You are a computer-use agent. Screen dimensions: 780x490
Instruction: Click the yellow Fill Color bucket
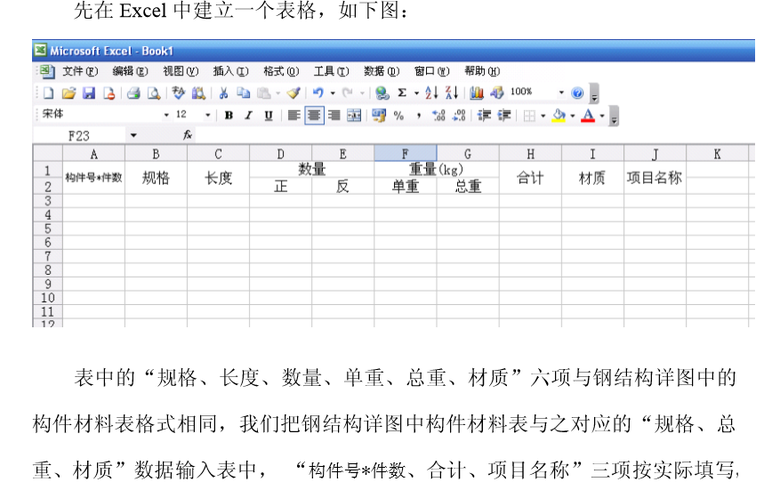pyautogui.click(x=558, y=115)
